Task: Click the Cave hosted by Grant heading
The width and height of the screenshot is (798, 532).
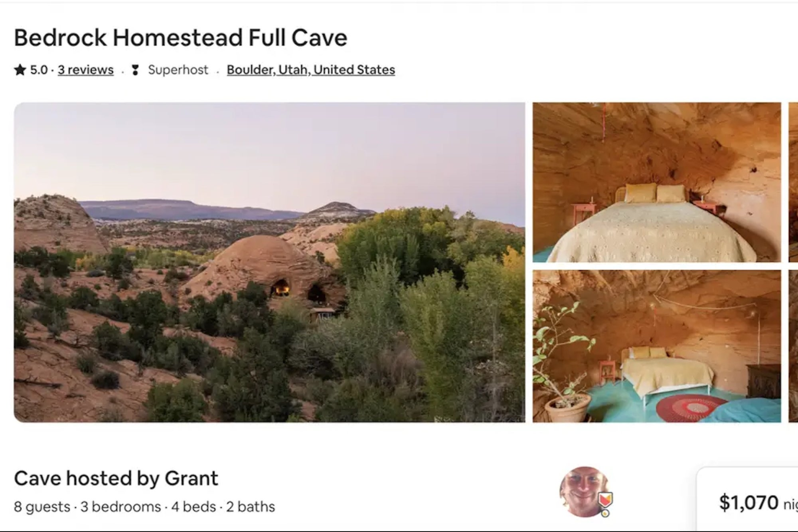Action: (x=116, y=478)
